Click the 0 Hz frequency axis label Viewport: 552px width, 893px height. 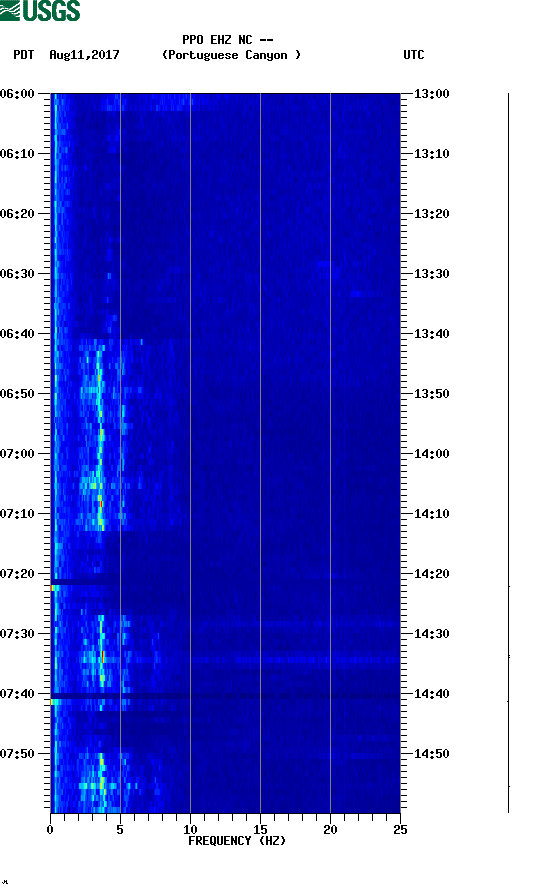click(50, 829)
